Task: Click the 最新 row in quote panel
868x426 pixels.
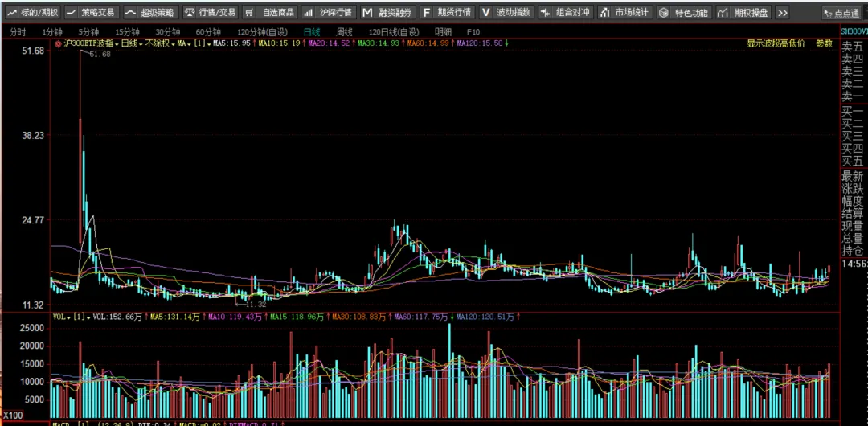Action: click(x=853, y=176)
